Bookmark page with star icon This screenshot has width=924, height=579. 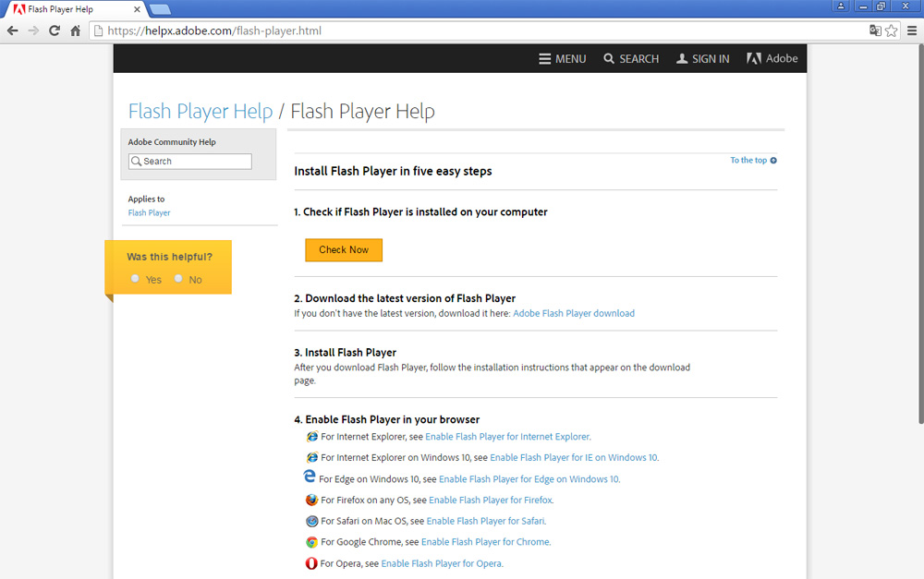coord(891,30)
